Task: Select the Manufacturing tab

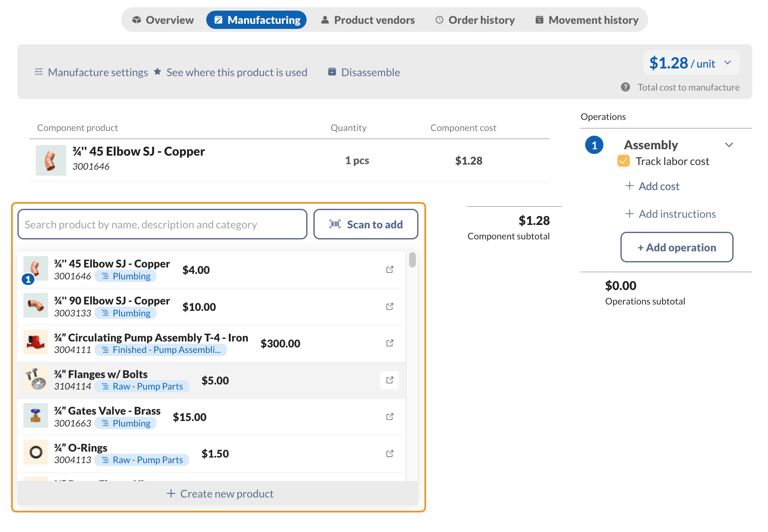Action: click(x=256, y=20)
